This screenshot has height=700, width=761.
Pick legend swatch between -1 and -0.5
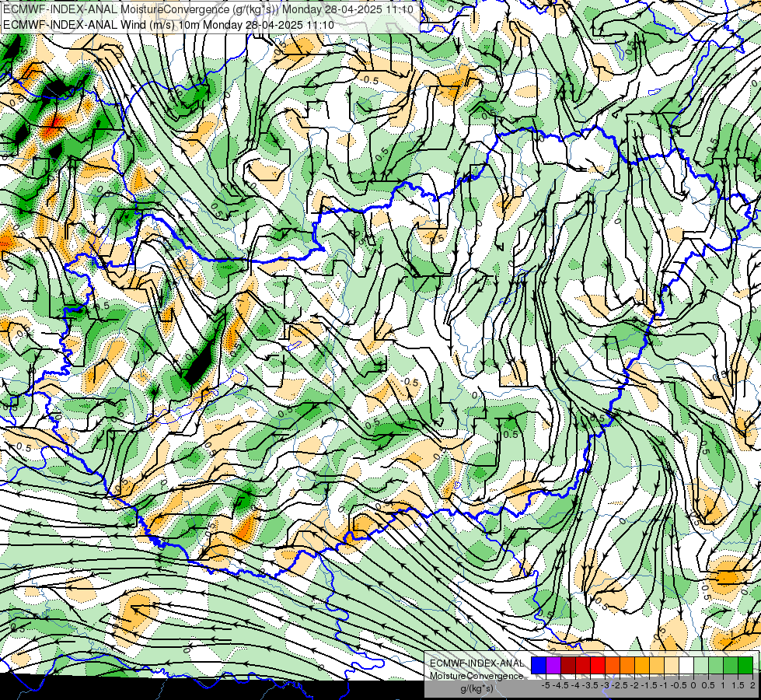(672, 666)
